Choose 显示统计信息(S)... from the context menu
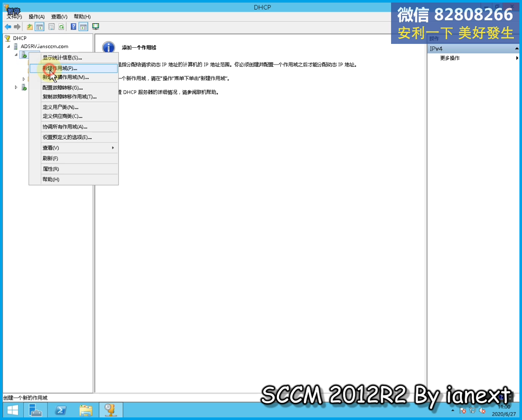Viewport: 522px width, 420px height. (x=74, y=58)
